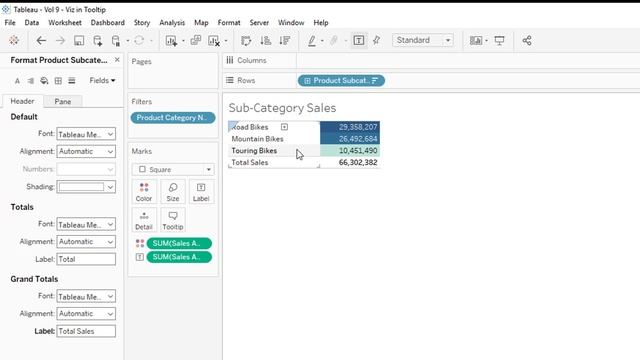Screen dimensions: 640x360
Task: Open the Grand Totals Font dropdown
Action: (x=86, y=296)
